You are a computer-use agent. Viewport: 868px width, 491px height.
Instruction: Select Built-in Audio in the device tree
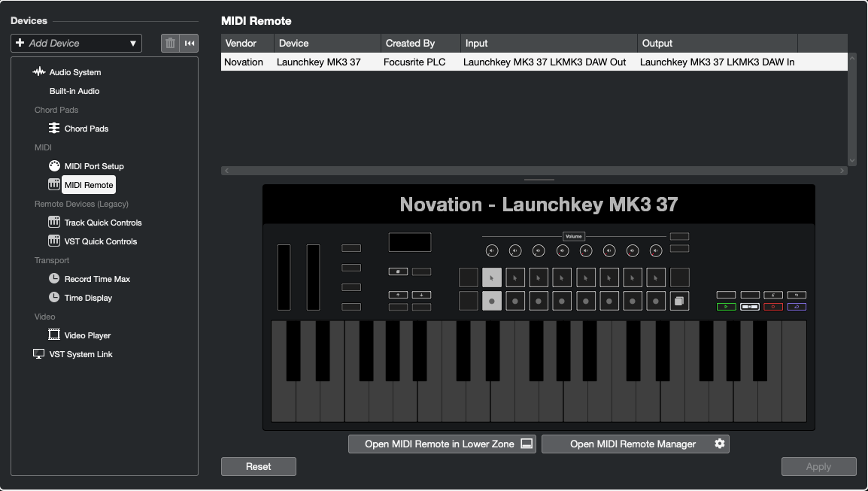coord(74,91)
